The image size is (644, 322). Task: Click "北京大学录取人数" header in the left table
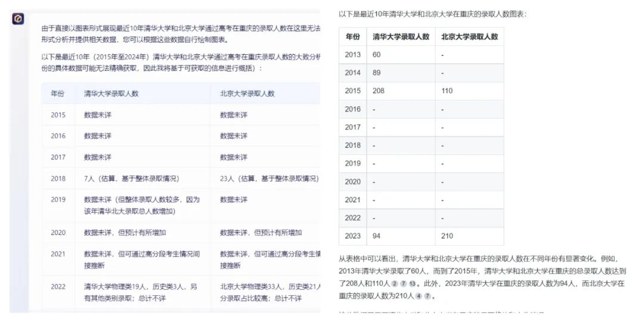pos(247,93)
